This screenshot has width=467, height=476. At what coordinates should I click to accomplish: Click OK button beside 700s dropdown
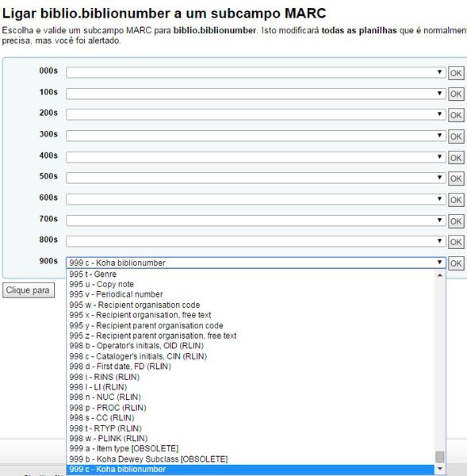point(456,221)
